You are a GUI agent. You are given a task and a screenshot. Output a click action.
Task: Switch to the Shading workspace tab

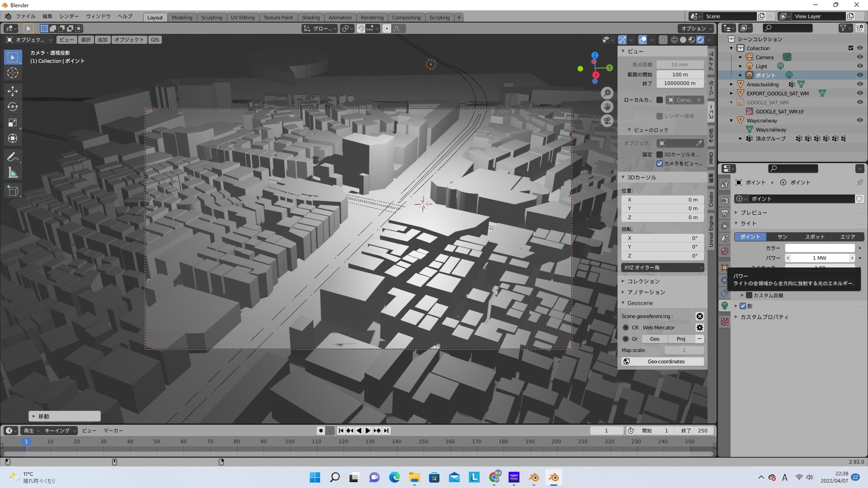(x=311, y=18)
